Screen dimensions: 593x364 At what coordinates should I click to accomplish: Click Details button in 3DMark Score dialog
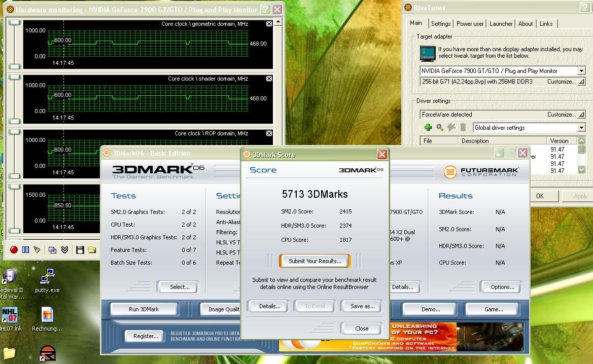pyautogui.click(x=270, y=306)
